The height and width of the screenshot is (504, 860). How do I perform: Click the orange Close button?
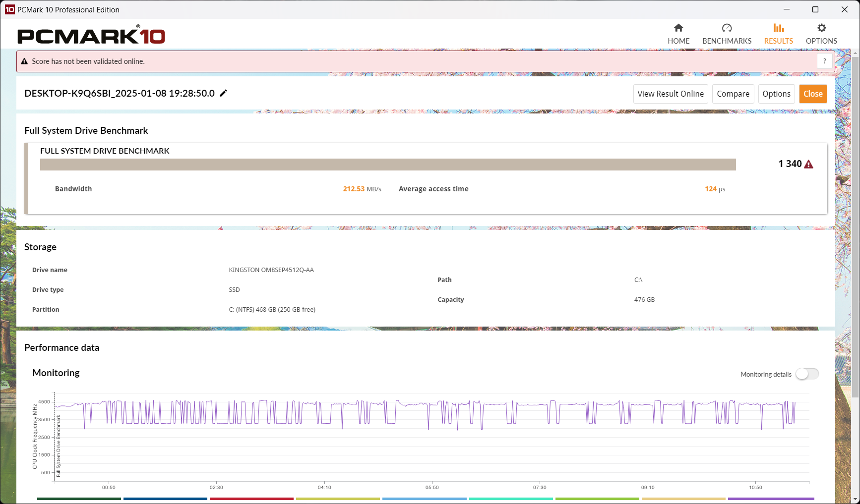[813, 94]
